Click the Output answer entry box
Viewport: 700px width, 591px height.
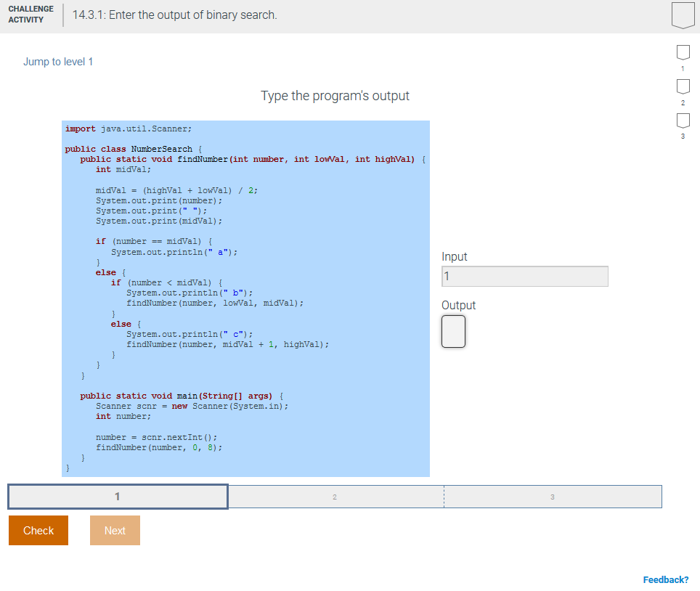pos(452,331)
